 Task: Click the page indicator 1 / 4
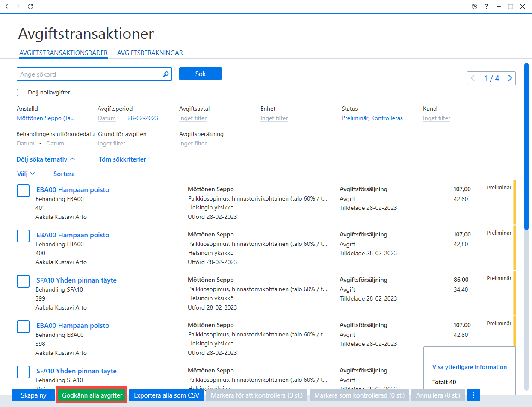491,78
